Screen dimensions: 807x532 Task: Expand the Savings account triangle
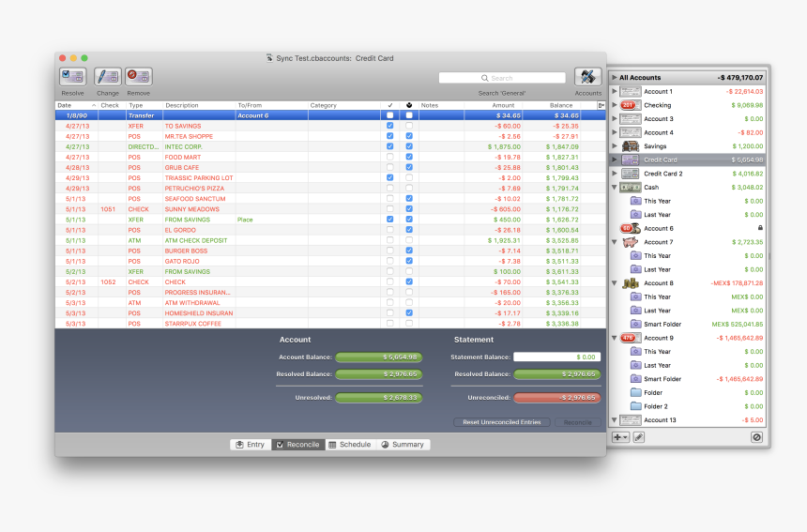pyautogui.click(x=614, y=146)
